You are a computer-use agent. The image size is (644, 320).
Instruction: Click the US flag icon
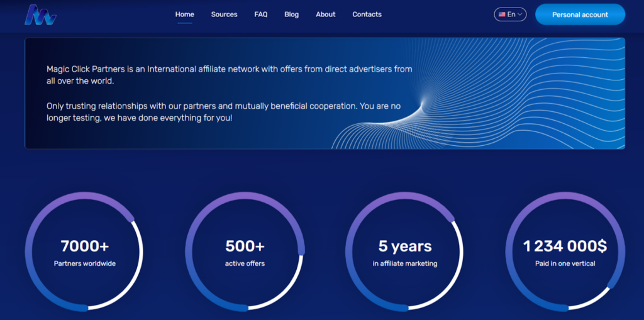[x=502, y=14]
